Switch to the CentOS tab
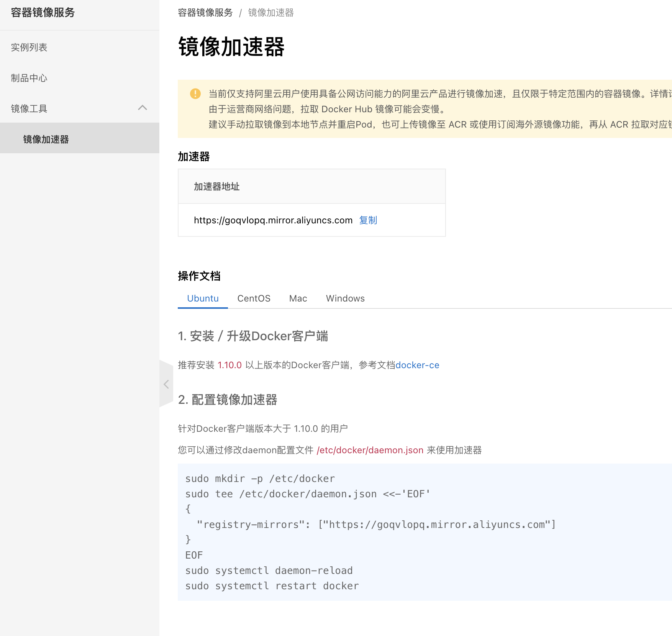This screenshot has width=672, height=636. 254,298
